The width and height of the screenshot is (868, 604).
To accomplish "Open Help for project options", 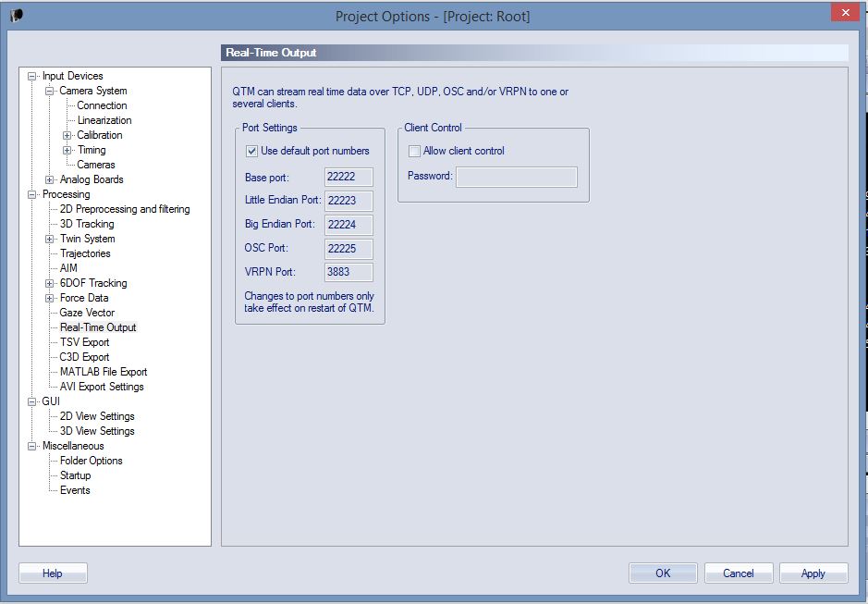I will pyautogui.click(x=53, y=573).
